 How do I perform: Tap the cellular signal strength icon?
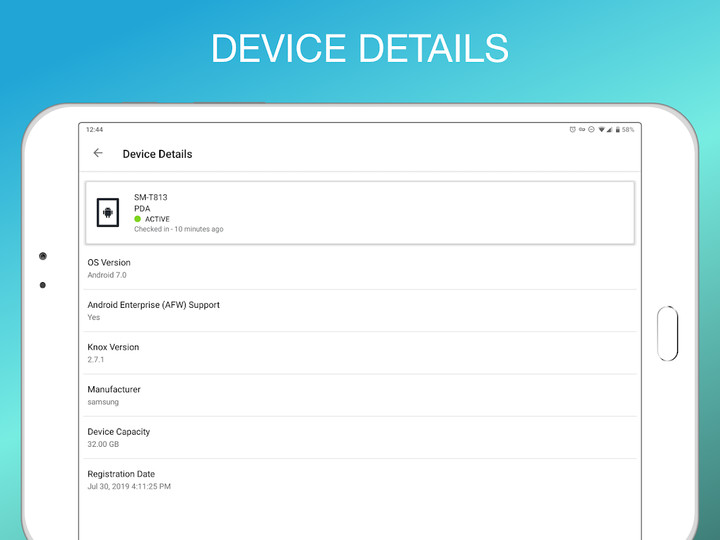[609, 130]
